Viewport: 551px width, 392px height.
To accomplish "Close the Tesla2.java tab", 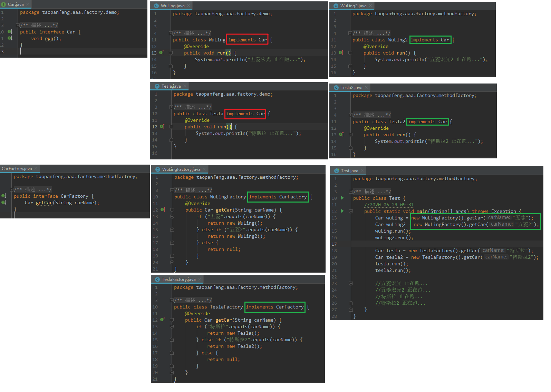I will [366, 88].
